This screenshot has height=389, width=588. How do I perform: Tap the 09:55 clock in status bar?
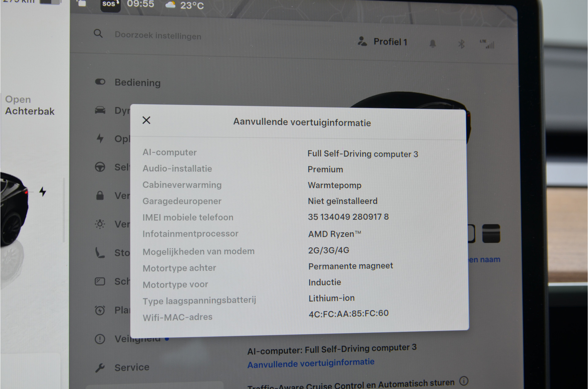tap(140, 4)
